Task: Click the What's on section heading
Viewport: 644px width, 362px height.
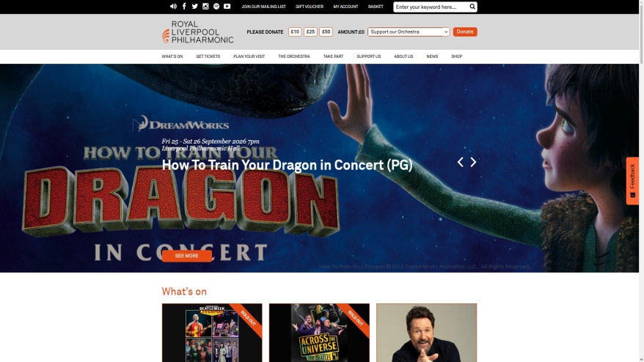Action: point(184,292)
